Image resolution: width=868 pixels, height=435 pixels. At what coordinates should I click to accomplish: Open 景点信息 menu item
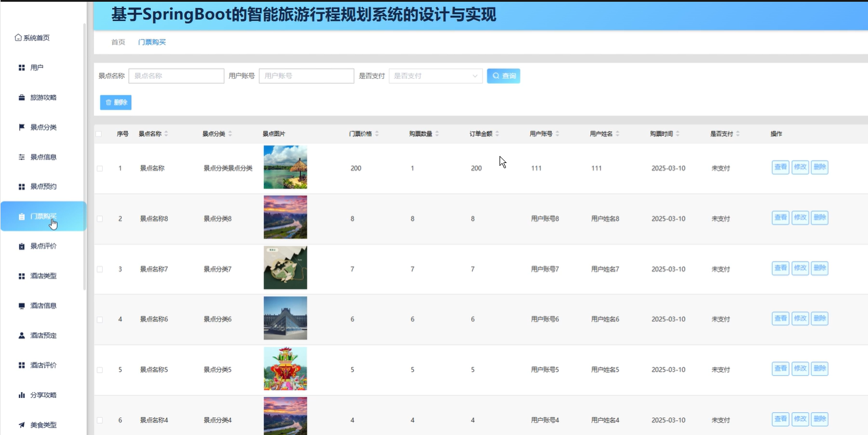[44, 157]
